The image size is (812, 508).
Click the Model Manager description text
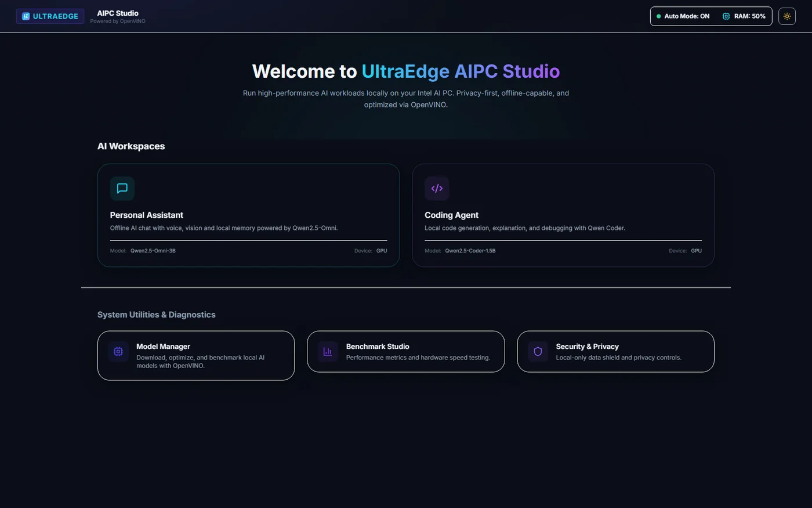[x=201, y=362]
